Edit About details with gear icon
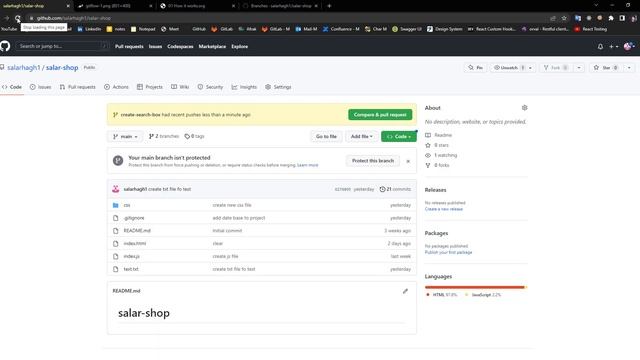This screenshot has width=640, height=360. click(524, 108)
